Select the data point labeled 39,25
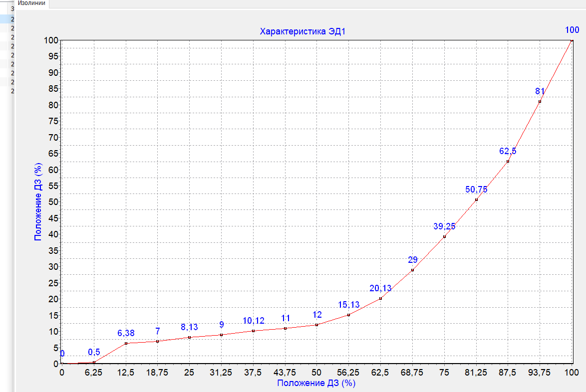Viewport: 586px width, 392px height. [444, 236]
